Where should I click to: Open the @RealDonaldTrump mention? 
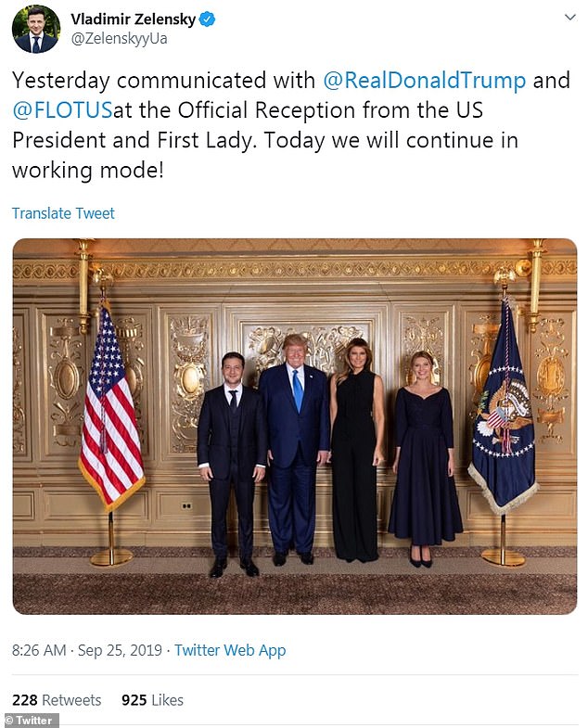(x=424, y=80)
